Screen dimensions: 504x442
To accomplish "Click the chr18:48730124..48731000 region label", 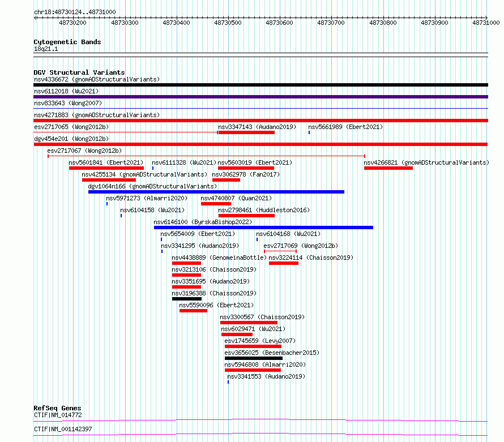I will coord(75,12).
